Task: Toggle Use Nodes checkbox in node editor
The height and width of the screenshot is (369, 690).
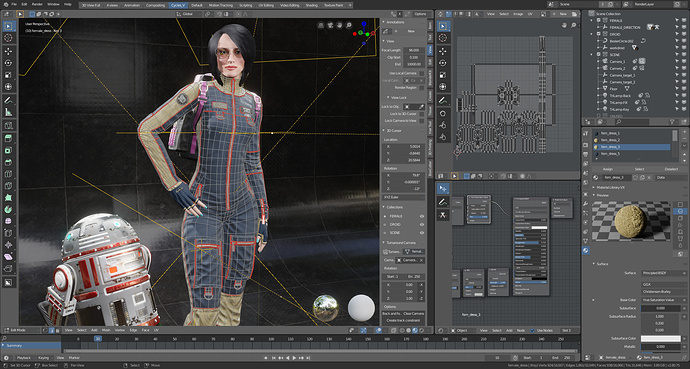Action: coord(532,330)
